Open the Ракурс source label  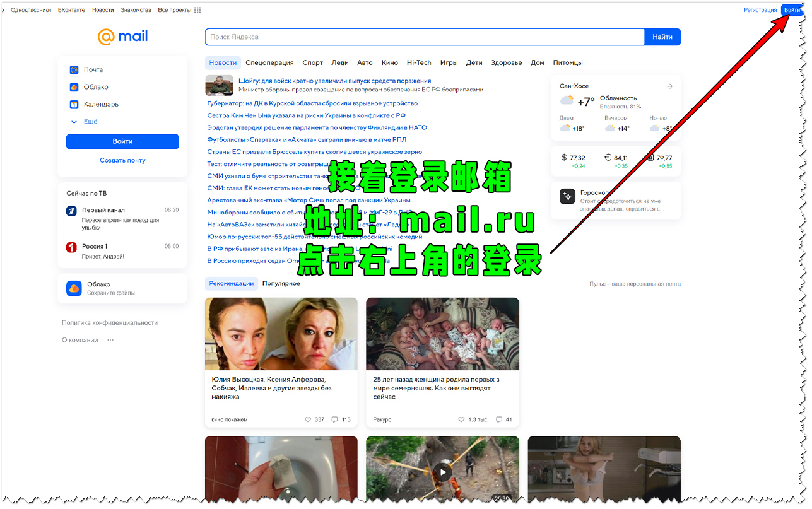point(382,419)
